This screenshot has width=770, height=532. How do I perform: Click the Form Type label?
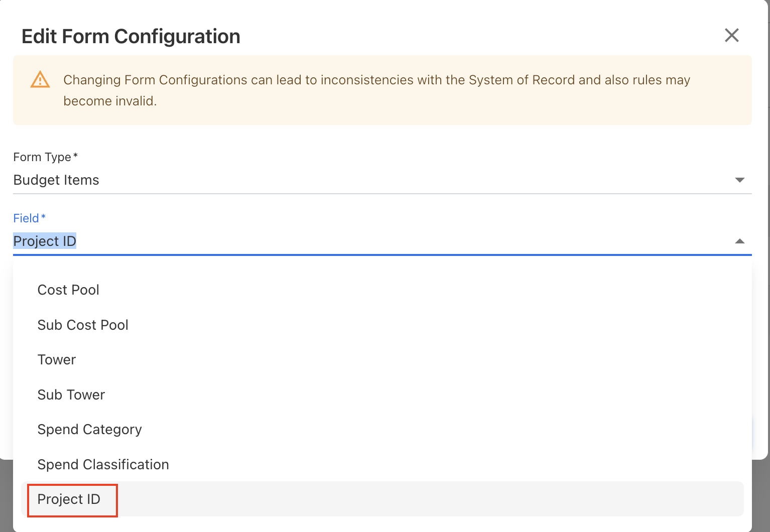click(42, 157)
